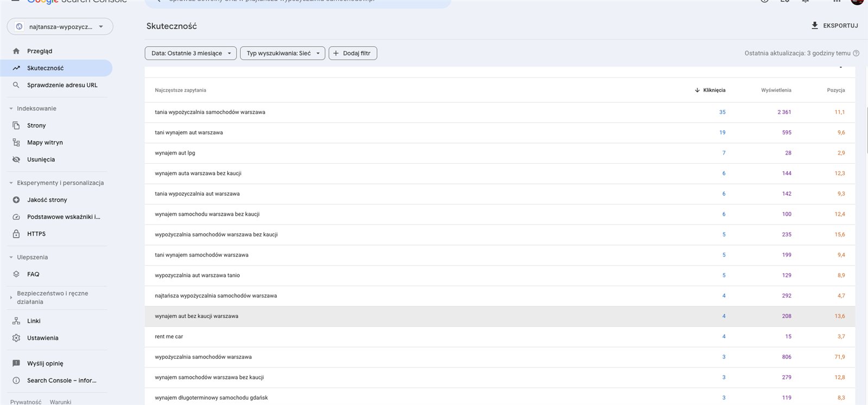868x405 pixels.
Task: Open the Data: Ostatnie 3 miesiące filter
Action: [190, 53]
